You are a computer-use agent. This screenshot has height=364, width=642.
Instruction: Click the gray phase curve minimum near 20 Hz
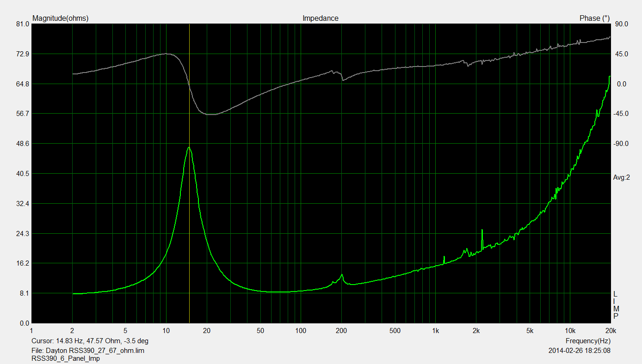coord(210,114)
